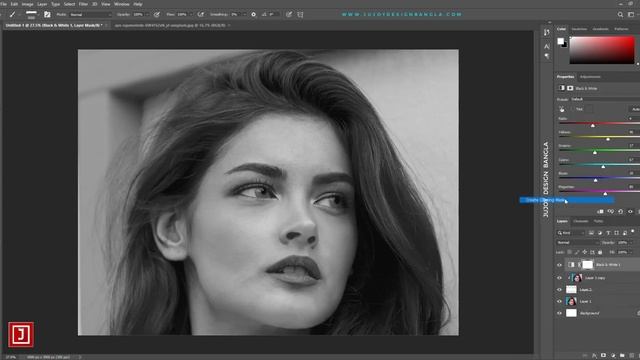Open the layer Opacity dropdown

(624, 242)
